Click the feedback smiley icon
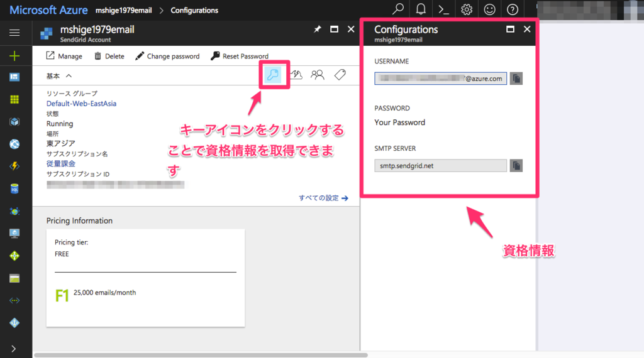 point(489,9)
